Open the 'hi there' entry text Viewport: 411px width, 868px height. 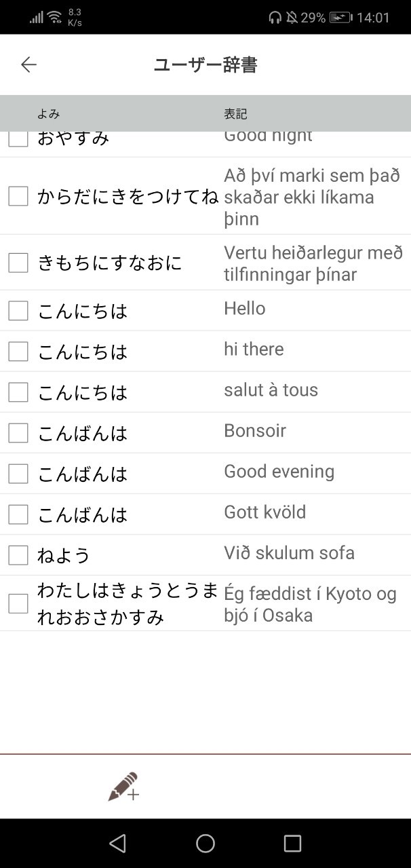(x=254, y=350)
